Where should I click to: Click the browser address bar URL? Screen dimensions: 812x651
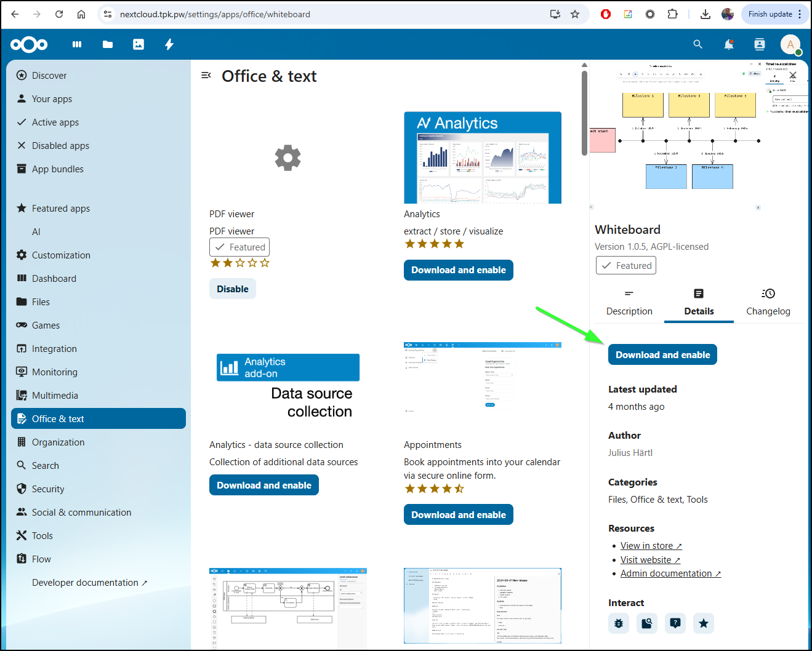pos(215,14)
